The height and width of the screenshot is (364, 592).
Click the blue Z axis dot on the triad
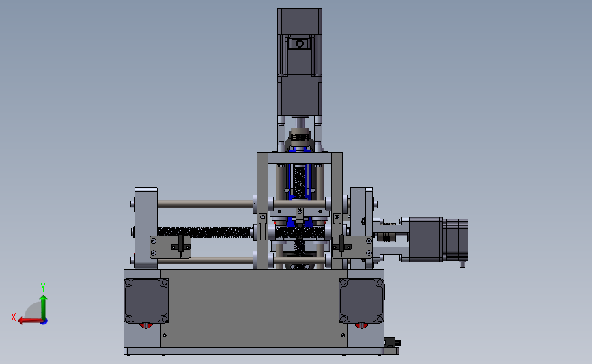pyautogui.click(x=44, y=322)
